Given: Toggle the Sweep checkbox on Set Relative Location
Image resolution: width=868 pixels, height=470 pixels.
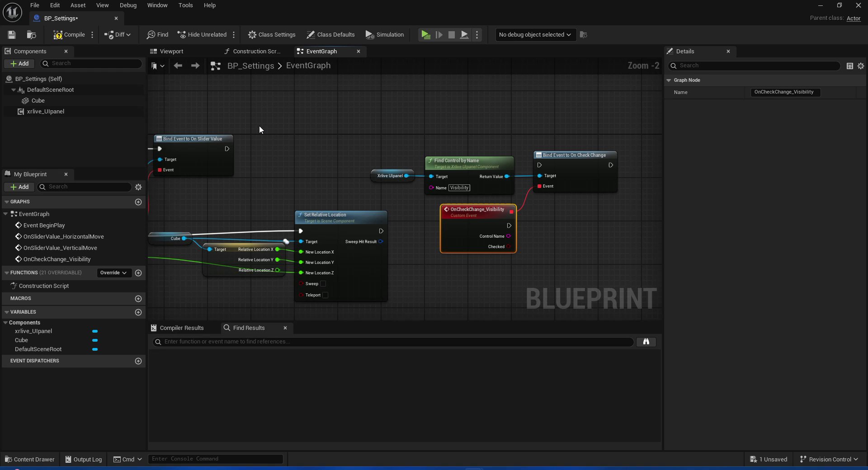Looking at the screenshot, I should point(323,284).
